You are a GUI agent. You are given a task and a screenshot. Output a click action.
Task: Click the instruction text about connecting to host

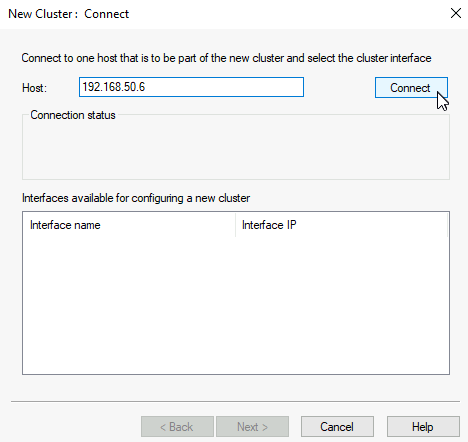point(226,58)
